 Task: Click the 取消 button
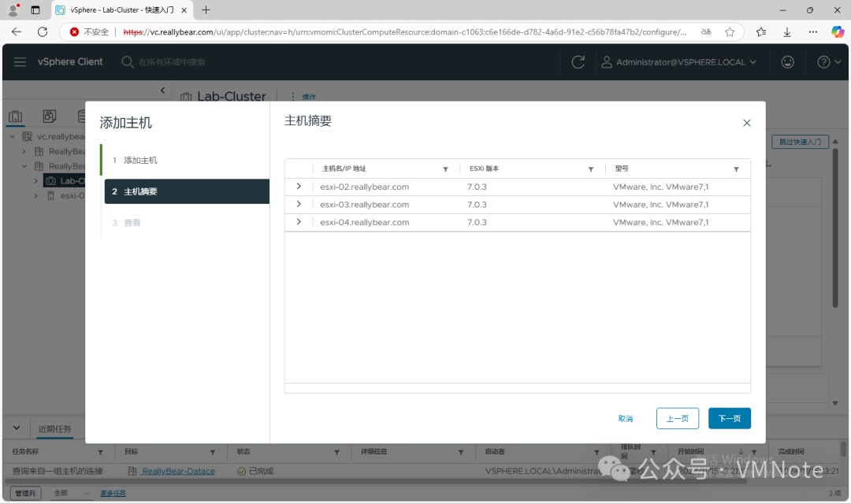click(626, 418)
